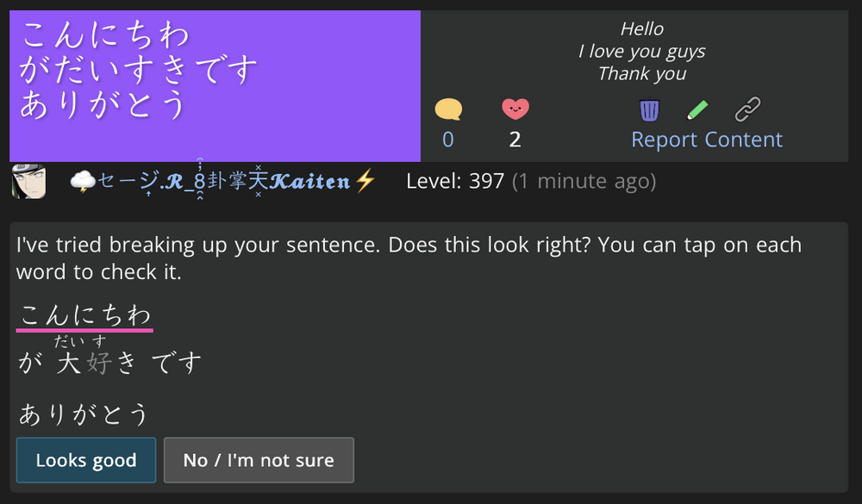
Task: Tap the particle が to check it
Action: click(28, 363)
